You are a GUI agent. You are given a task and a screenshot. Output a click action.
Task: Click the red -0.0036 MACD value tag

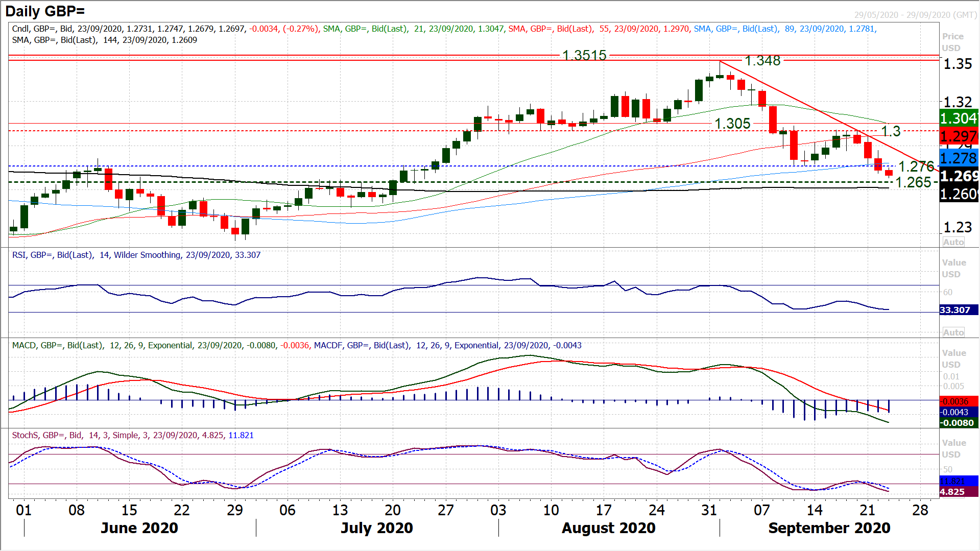(958, 401)
